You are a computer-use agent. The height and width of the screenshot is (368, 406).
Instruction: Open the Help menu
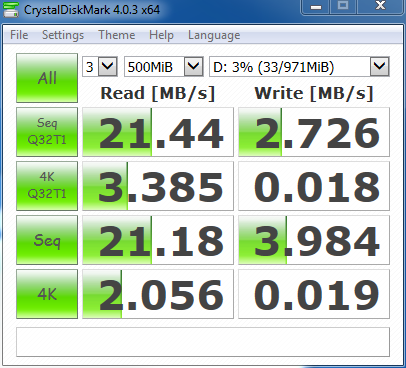pyautogui.click(x=161, y=35)
